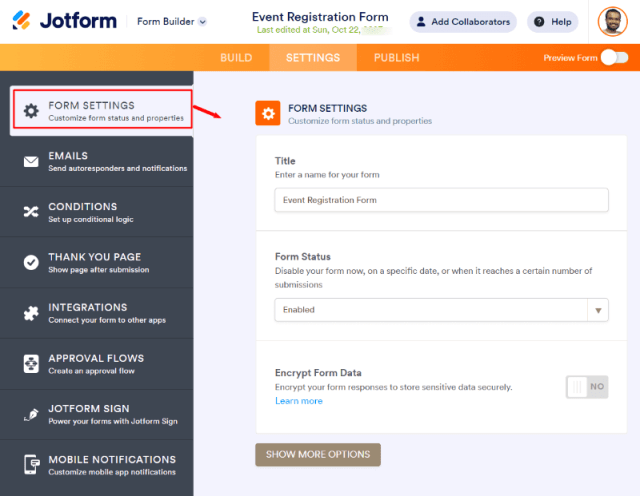Open the Learn more link

[299, 401]
